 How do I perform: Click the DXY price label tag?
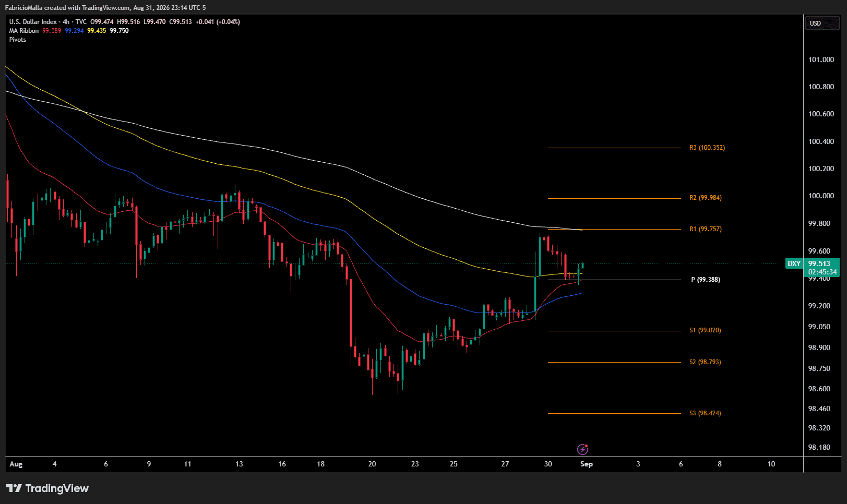click(x=794, y=263)
